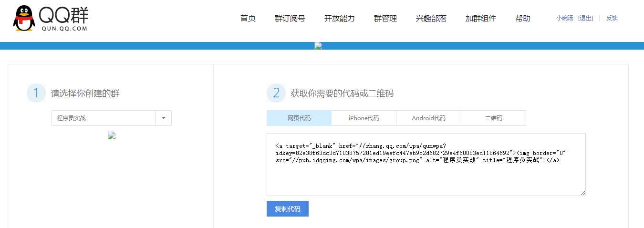
Task: Select the 网页代码 tab
Action: click(299, 118)
